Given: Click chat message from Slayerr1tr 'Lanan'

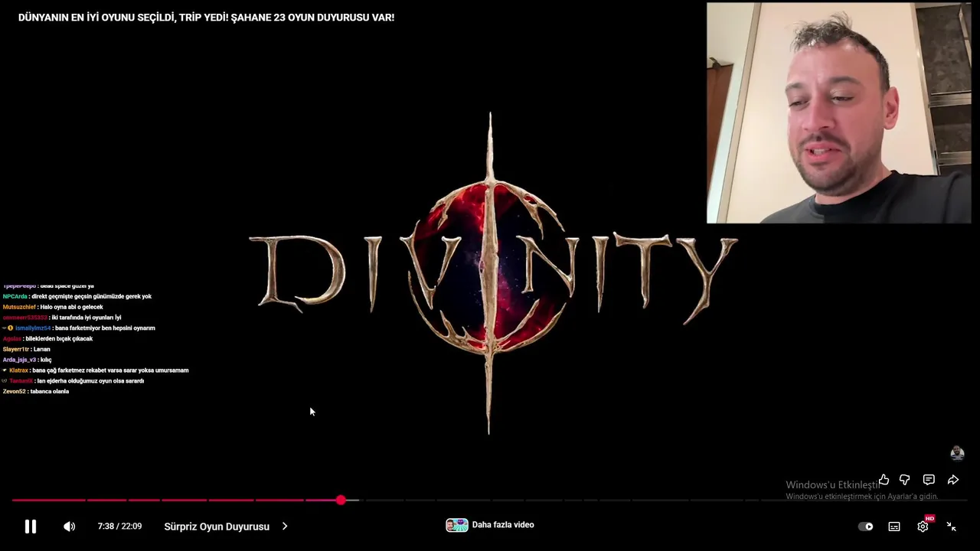Looking at the screenshot, I should 26,349.
